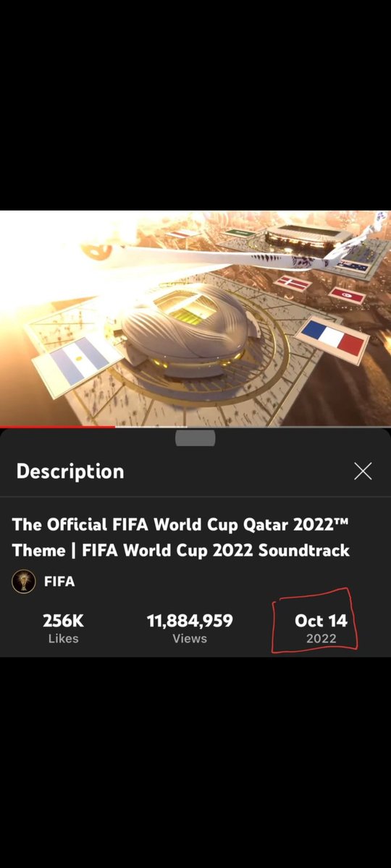Tap the Official FIFA World Cup video title
Image resolution: width=391 pixels, height=868 pixels.
point(181,537)
